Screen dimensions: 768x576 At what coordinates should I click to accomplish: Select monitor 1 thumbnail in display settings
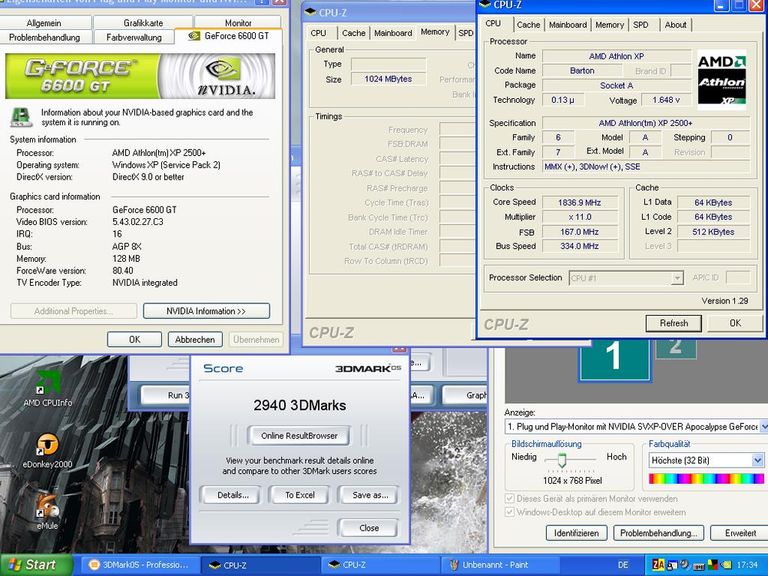(x=615, y=358)
